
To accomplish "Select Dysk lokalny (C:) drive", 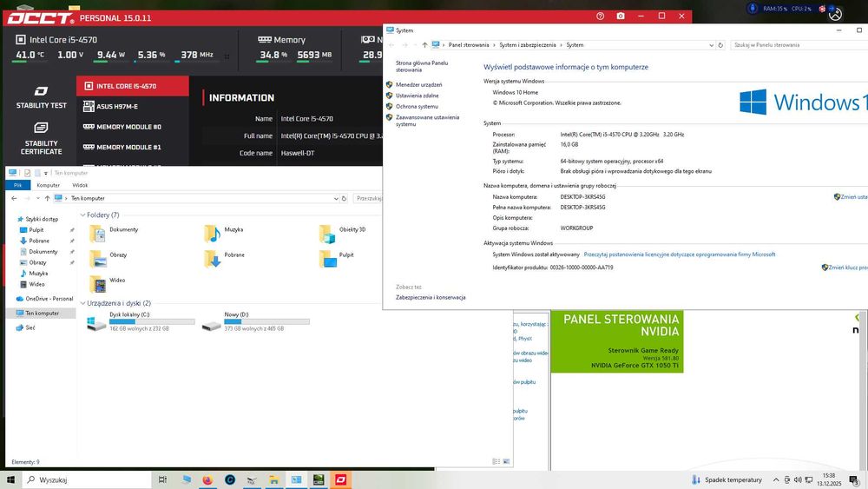I will click(x=141, y=321).
